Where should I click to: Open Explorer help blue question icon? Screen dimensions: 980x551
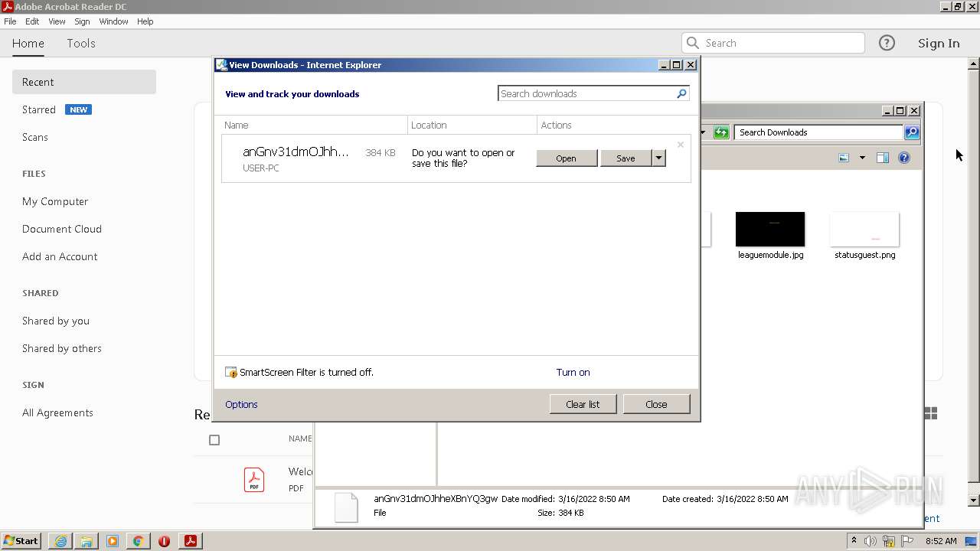point(904,158)
